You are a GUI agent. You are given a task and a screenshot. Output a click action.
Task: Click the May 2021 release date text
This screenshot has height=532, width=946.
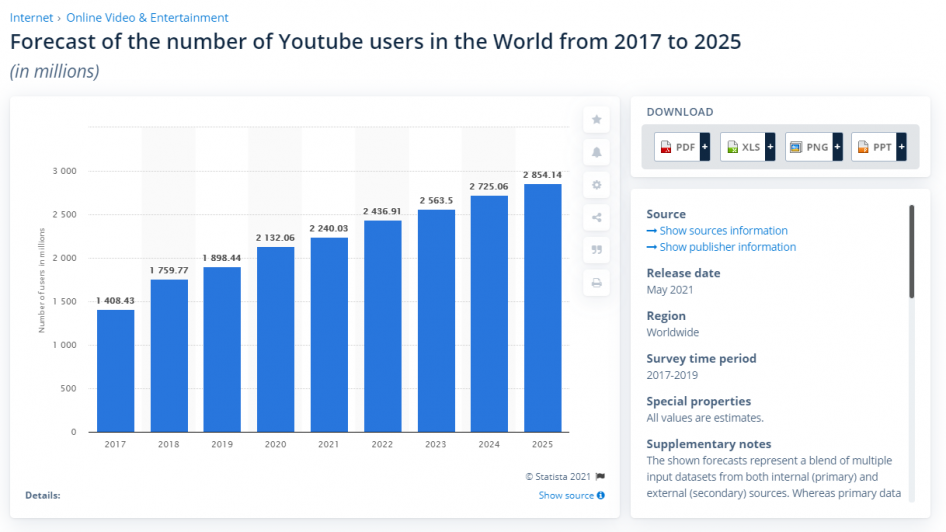point(670,290)
